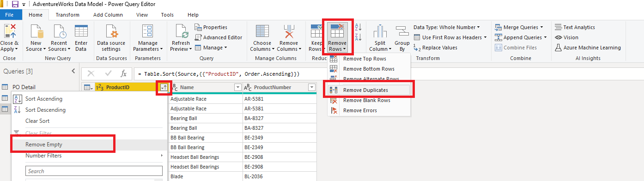Switch to the View tab
The image size is (644, 181).
[x=142, y=15]
